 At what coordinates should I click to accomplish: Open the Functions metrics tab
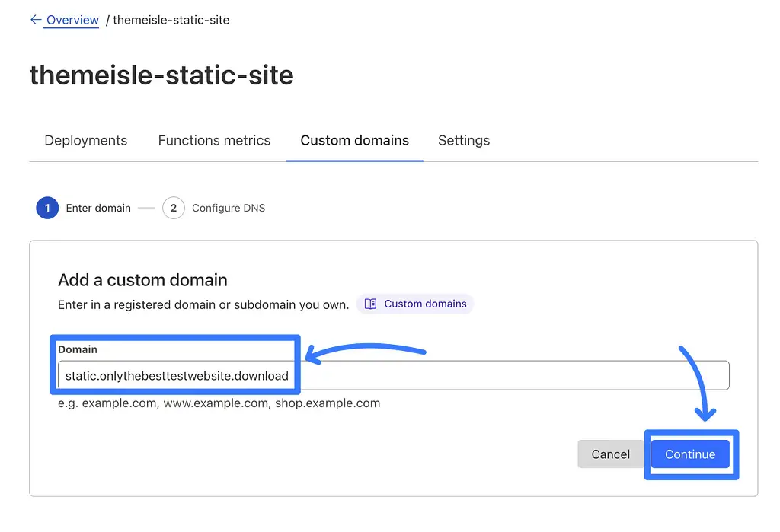click(214, 140)
